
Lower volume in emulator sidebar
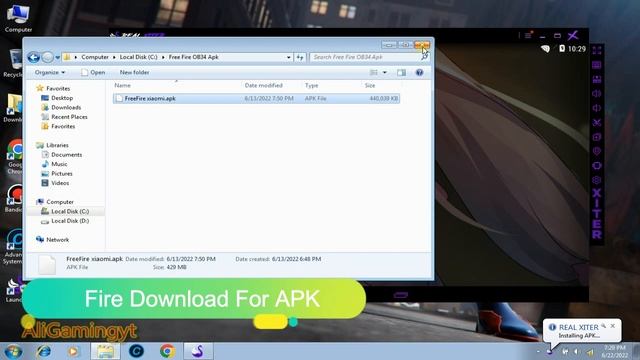click(x=597, y=108)
